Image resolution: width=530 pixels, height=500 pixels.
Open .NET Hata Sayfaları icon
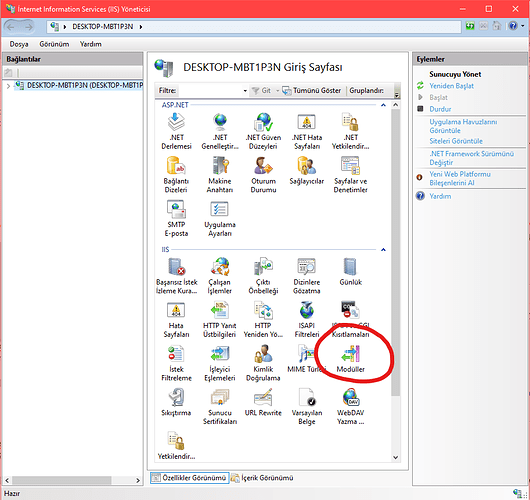click(307, 131)
